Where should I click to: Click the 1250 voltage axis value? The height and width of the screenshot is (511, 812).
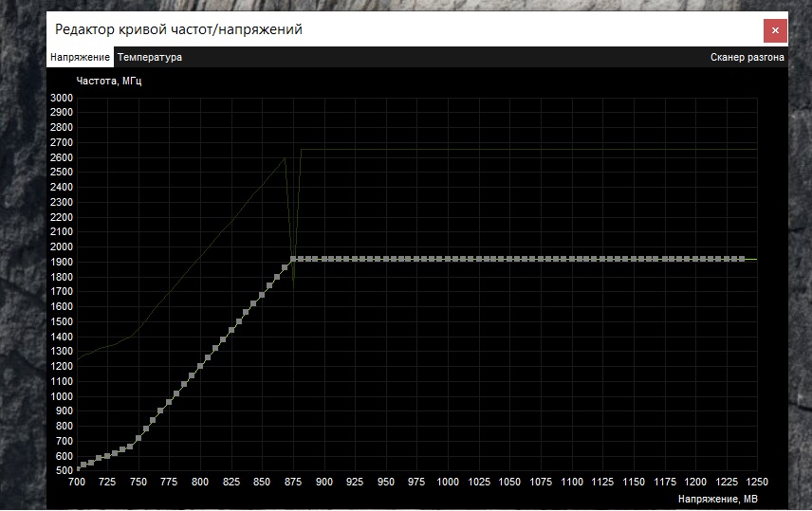pos(757,482)
